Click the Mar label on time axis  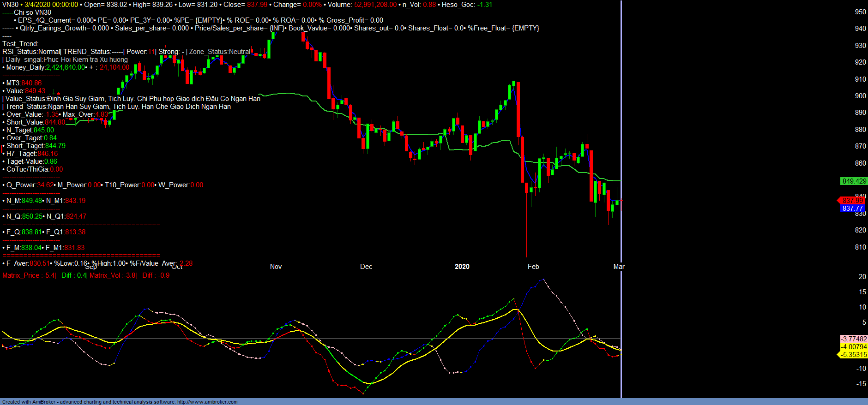618,267
